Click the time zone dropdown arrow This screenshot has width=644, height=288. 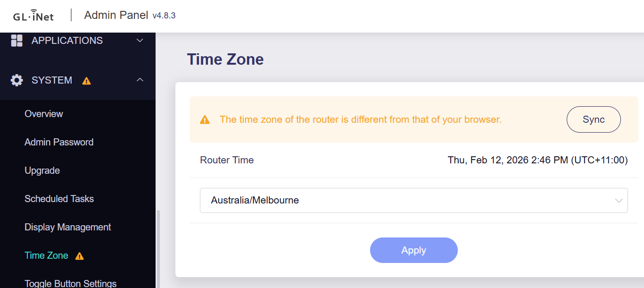click(619, 201)
